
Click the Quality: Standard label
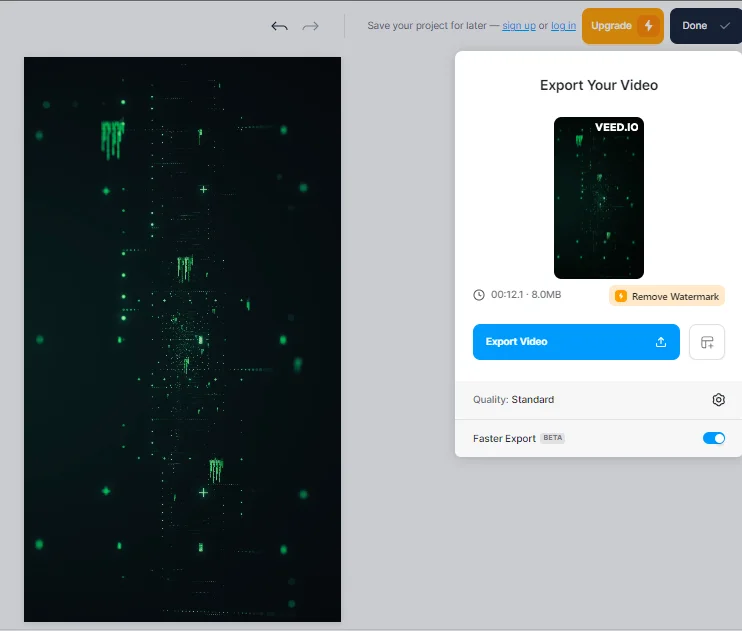point(513,400)
